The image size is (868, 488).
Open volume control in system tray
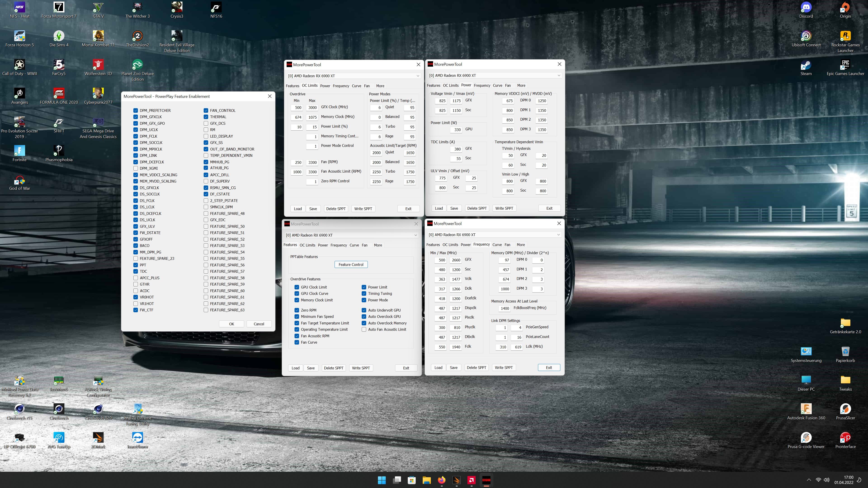point(827,480)
